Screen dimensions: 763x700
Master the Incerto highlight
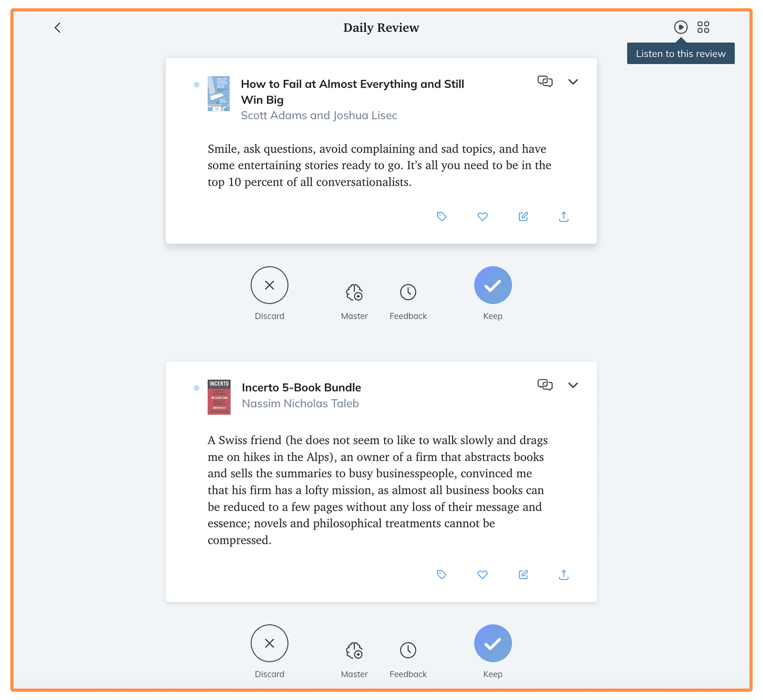pos(354,651)
